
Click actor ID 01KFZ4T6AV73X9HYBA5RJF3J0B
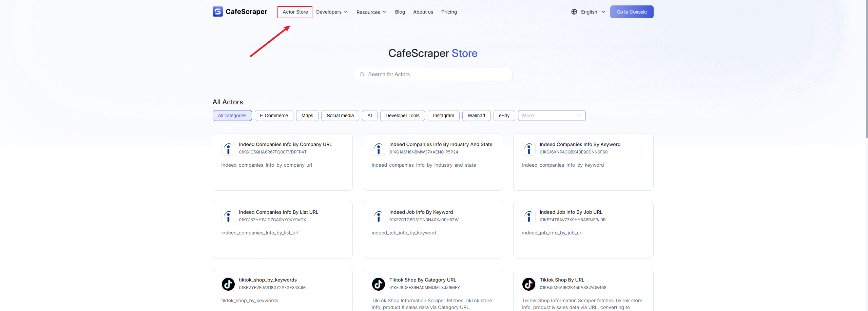pyautogui.click(x=573, y=220)
